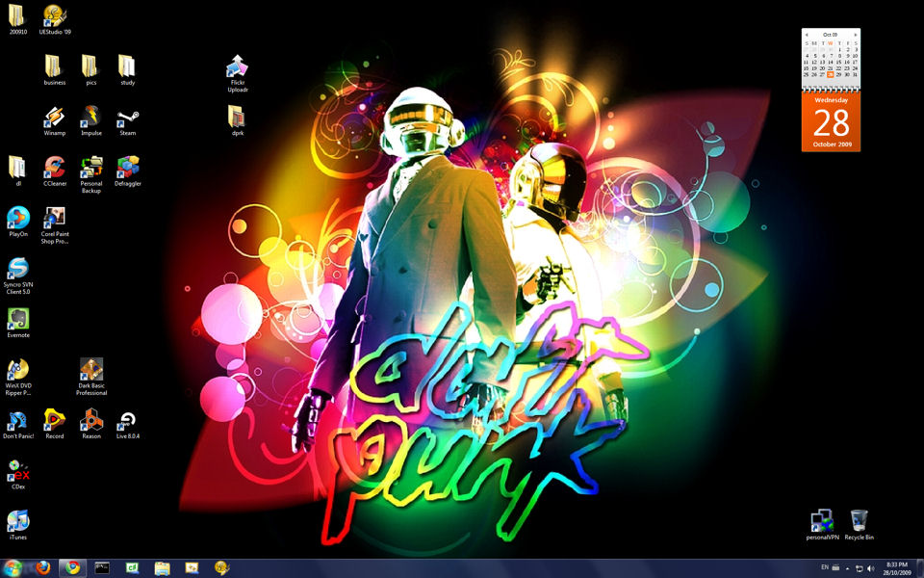Open the network status tray icon
924x578 pixels.
[860, 568]
